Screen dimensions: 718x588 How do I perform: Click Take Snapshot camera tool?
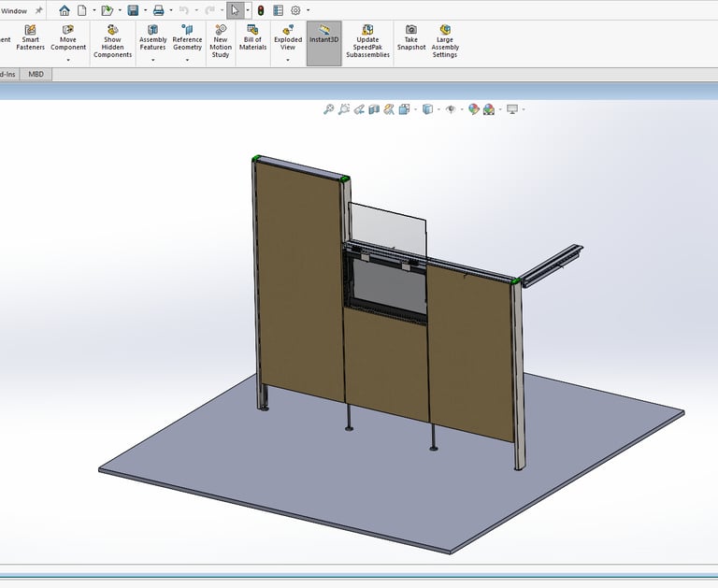[x=411, y=38]
